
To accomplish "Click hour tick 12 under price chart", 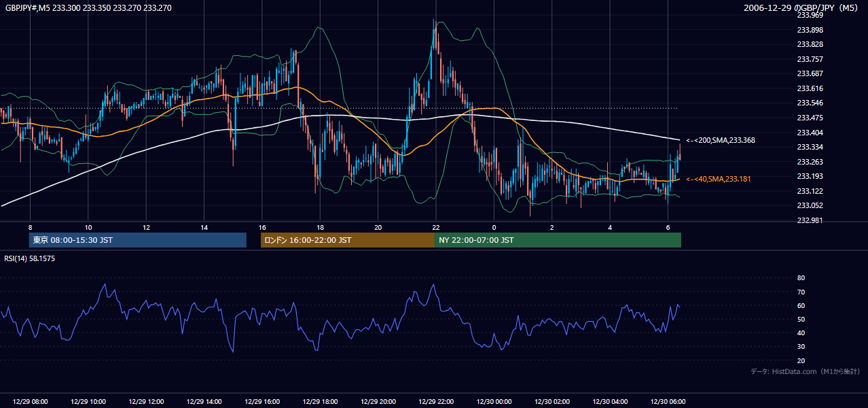I will click(146, 227).
